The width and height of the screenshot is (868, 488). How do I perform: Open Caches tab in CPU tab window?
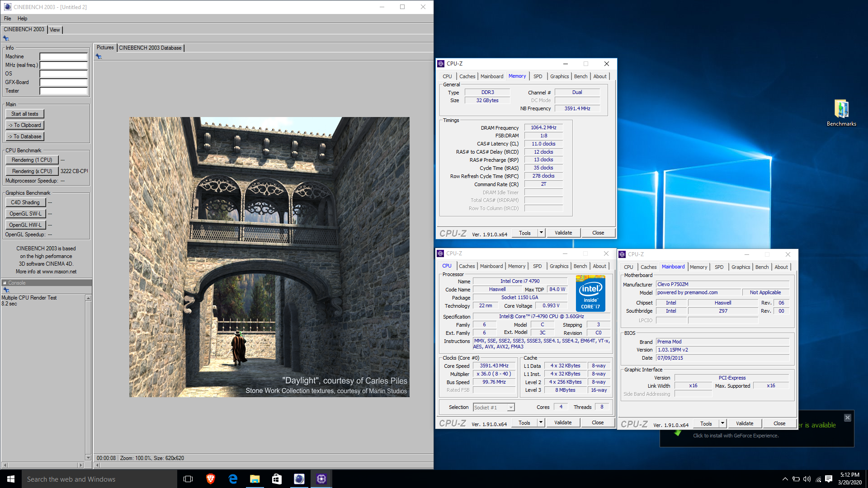pyautogui.click(x=467, y=266)
